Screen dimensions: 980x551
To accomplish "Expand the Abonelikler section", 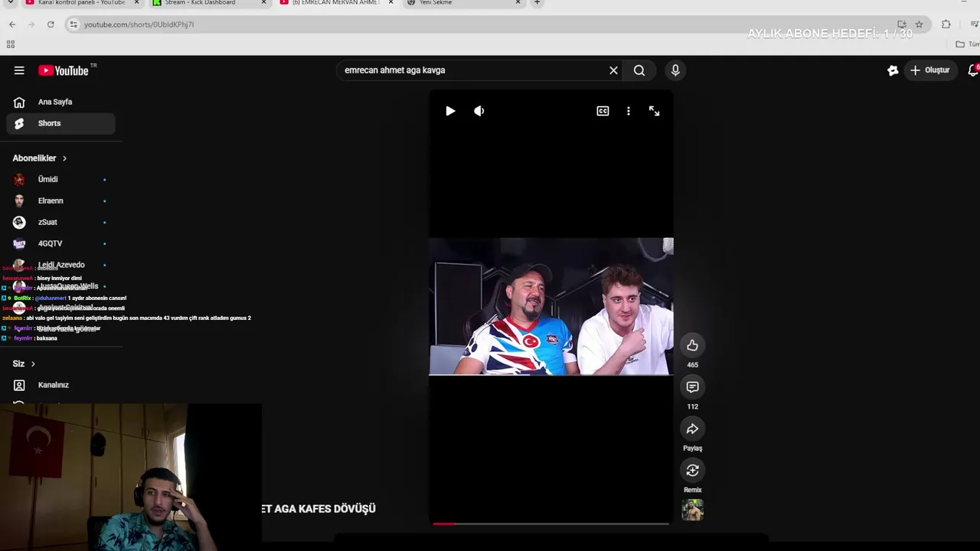I will (40, 158).
